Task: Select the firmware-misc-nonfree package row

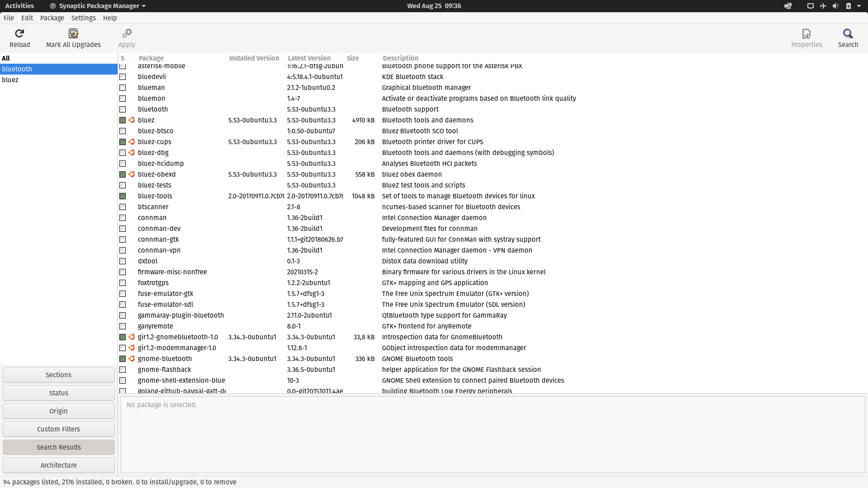Action: pyautogui.click(x=493, y=272)
